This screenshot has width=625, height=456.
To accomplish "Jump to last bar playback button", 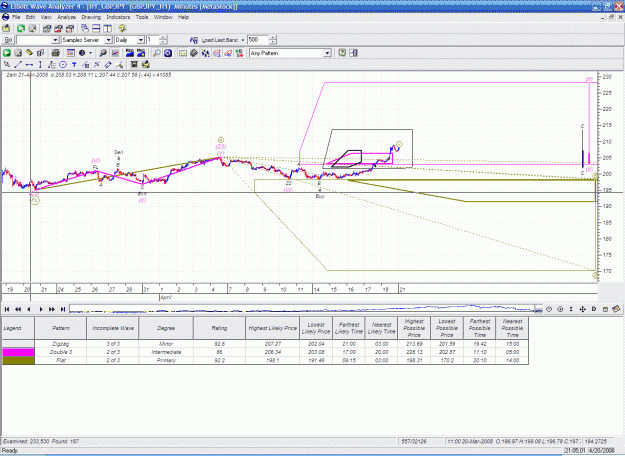I will point(63,309).
